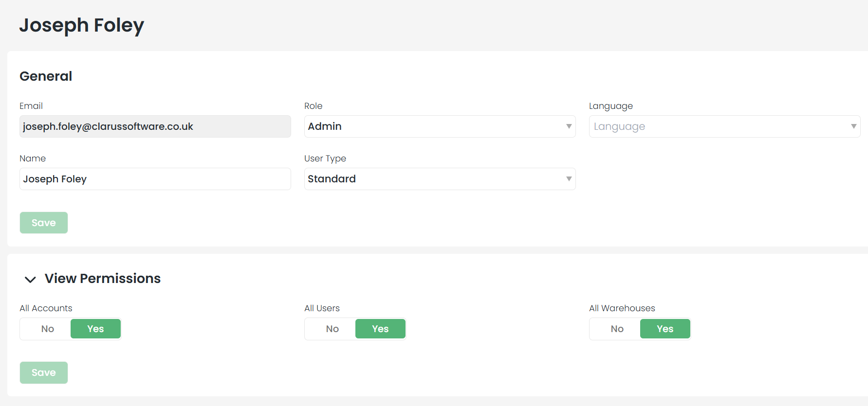Open the Language selection field
868x406 pixels.
718,126
